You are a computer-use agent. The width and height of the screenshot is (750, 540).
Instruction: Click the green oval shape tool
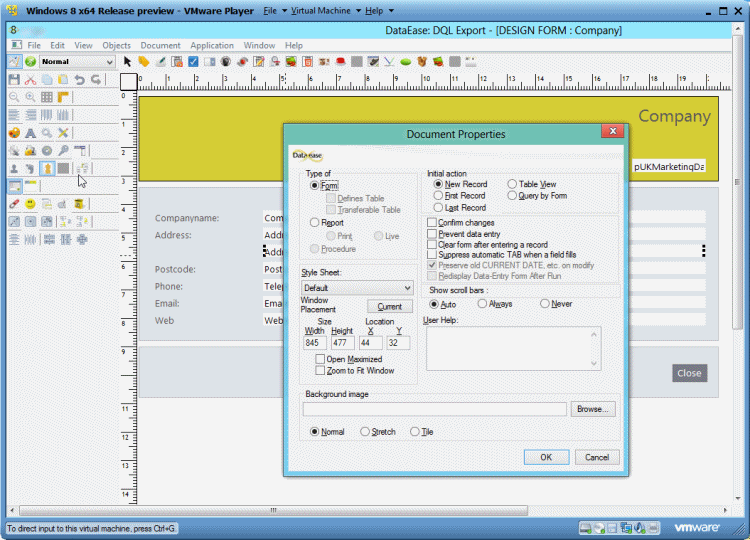406,62
